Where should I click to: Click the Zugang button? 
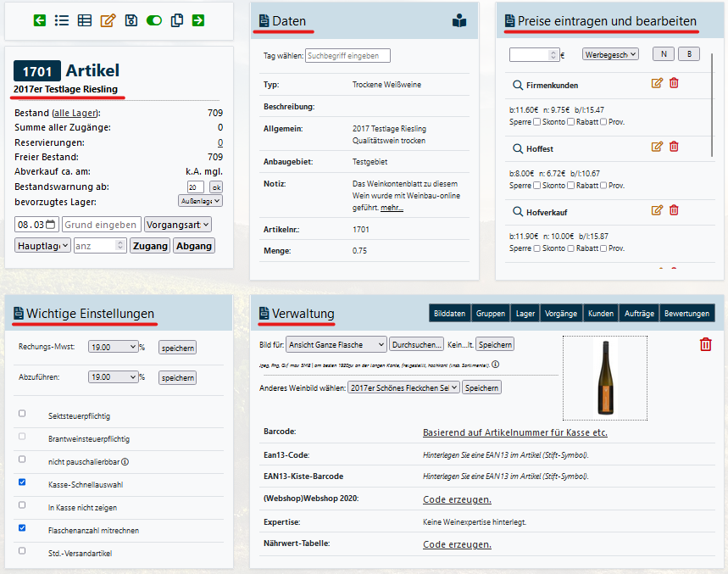click(x=149, y=245)
